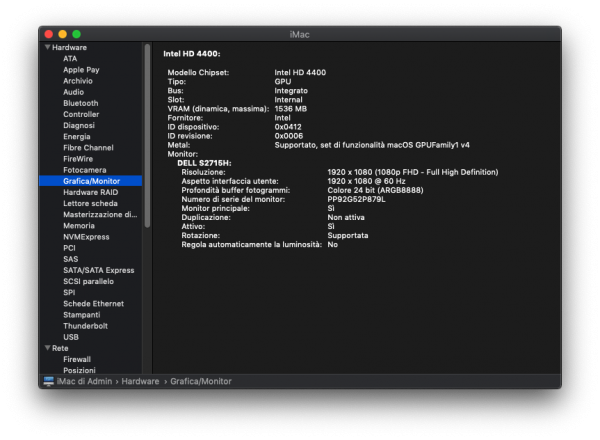This screenshot has width=600, height=440.
Task: View SATA/SATA Express information
Action: tap(98, 270)
